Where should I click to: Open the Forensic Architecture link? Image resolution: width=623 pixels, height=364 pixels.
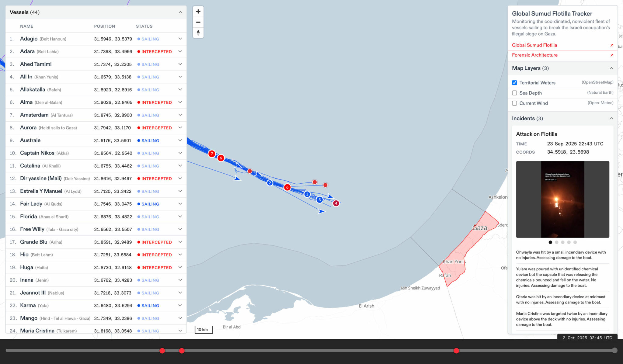(534, 55)
